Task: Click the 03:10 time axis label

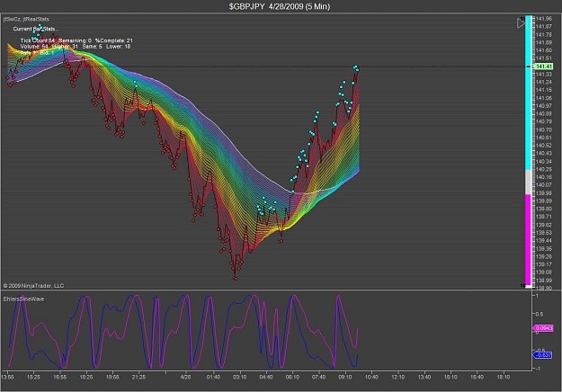Action: tap(240, 377)
